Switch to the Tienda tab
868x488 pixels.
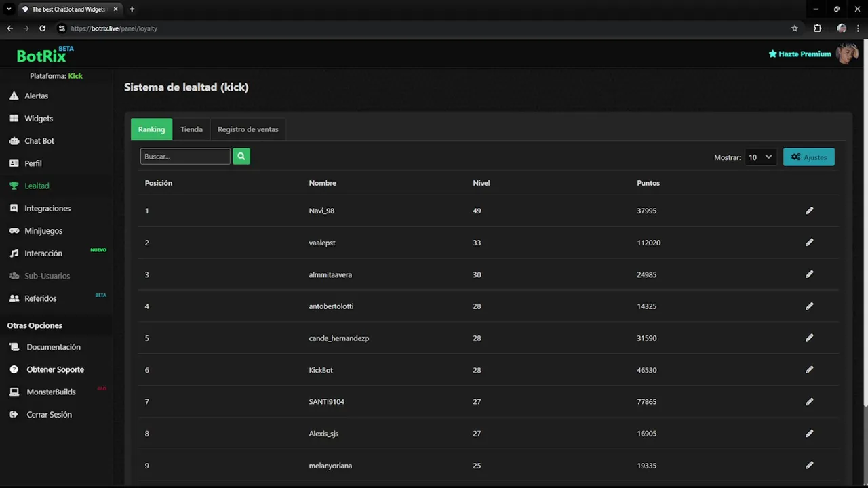[191, 129]
